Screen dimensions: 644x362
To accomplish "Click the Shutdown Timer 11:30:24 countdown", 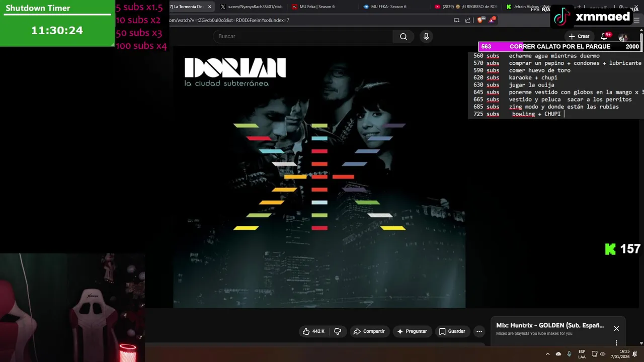I will click(x=57, y=30).
